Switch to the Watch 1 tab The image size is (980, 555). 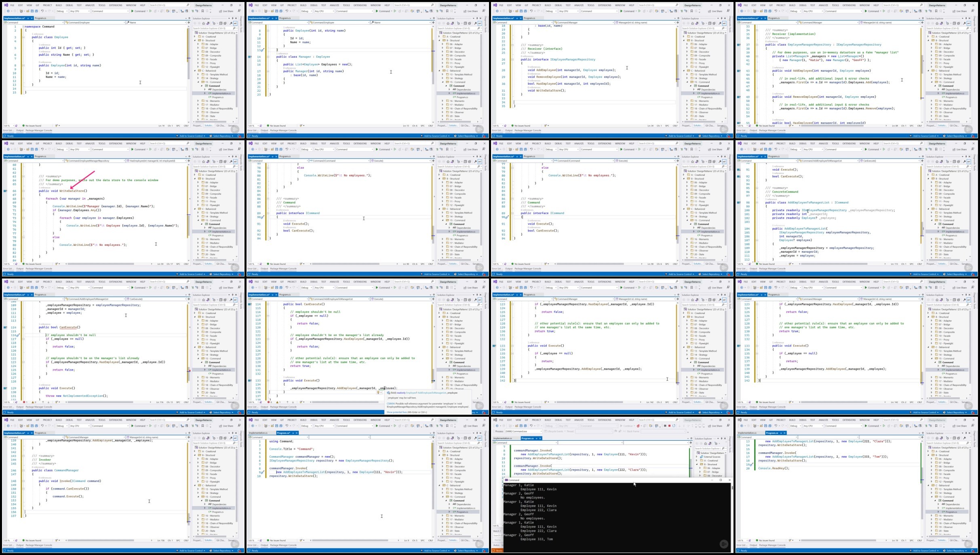[497, 531]
